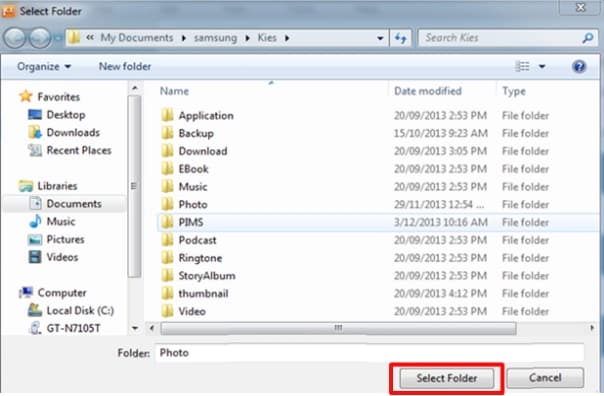Sort by the Name column header
The image size is (604, 396).
174,91
